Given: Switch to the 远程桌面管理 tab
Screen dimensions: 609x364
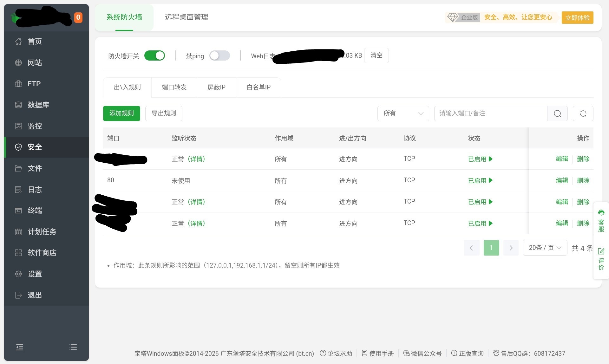Looking at the screenshot, I should 187,17.
